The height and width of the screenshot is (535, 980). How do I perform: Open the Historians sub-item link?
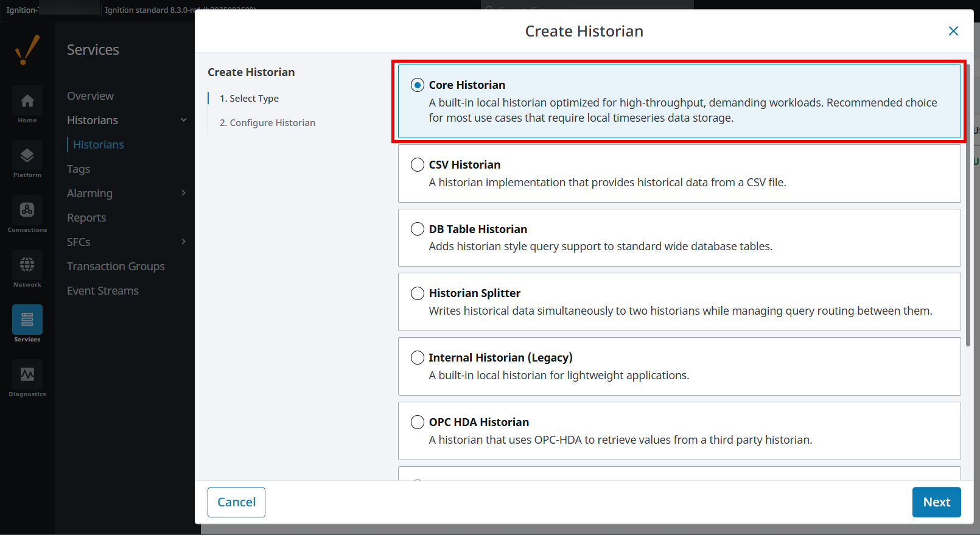pos(99,145)
